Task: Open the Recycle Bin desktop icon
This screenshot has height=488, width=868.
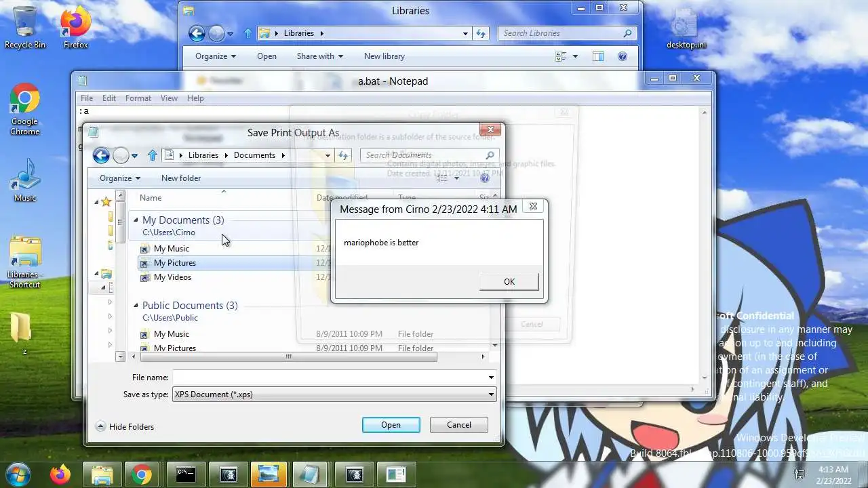Action: (25, 27)
